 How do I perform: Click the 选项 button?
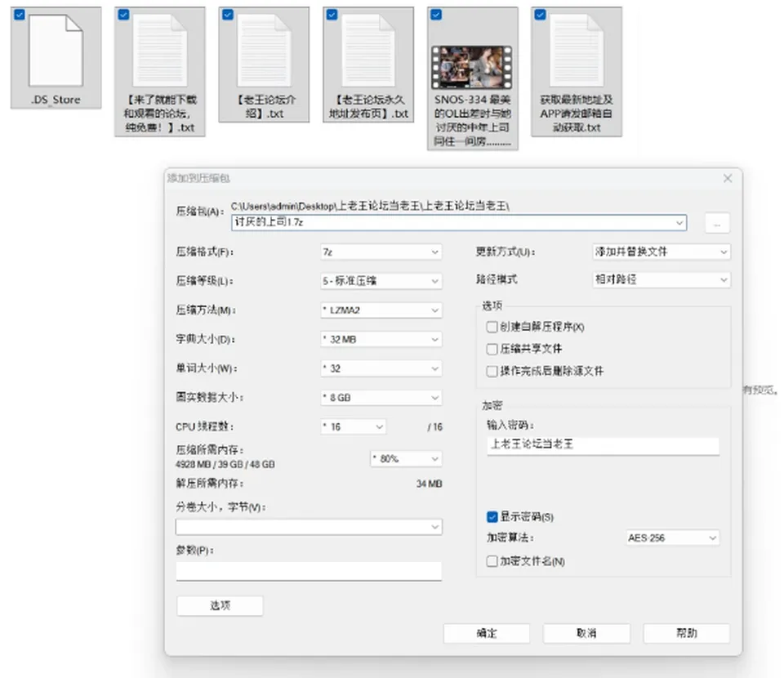pyautogui.click(x=220, y=605)
